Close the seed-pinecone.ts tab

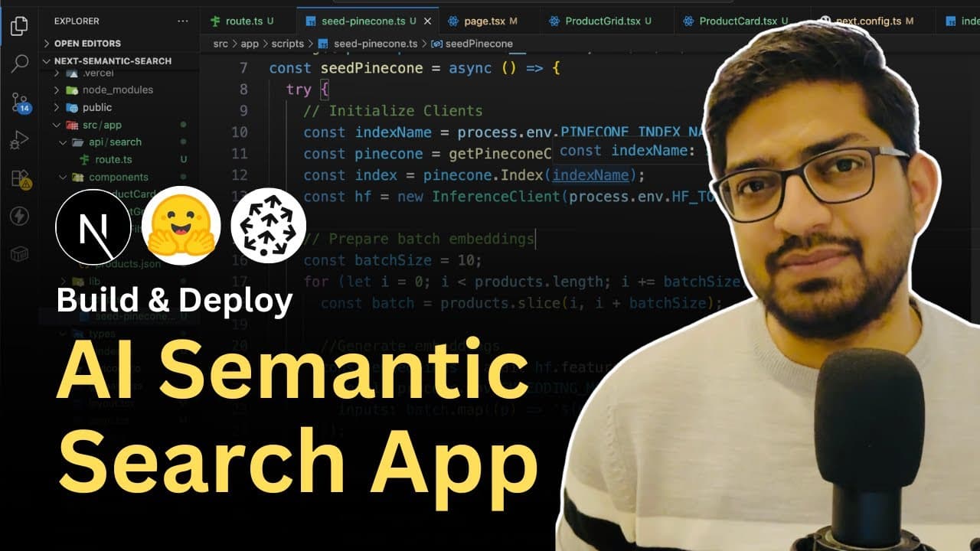pyautogui.click(x=427, y=21)
